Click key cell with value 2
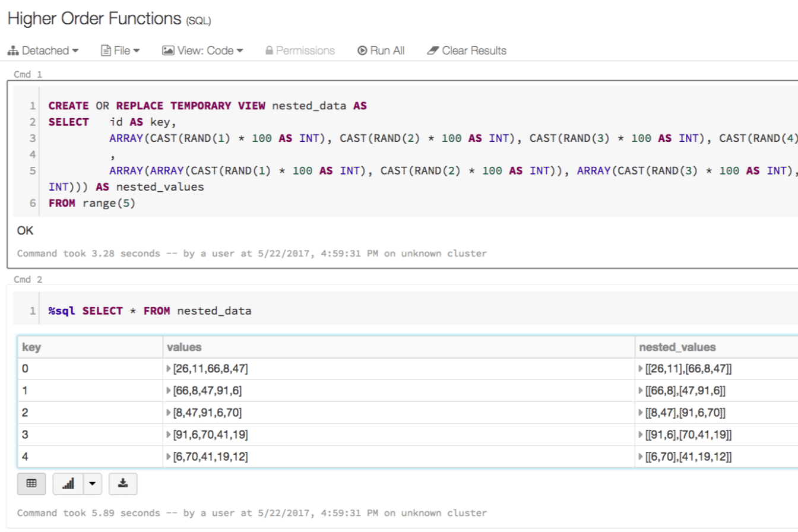The width and height of the screenshot is (798, 532). [x=90, y=413]
